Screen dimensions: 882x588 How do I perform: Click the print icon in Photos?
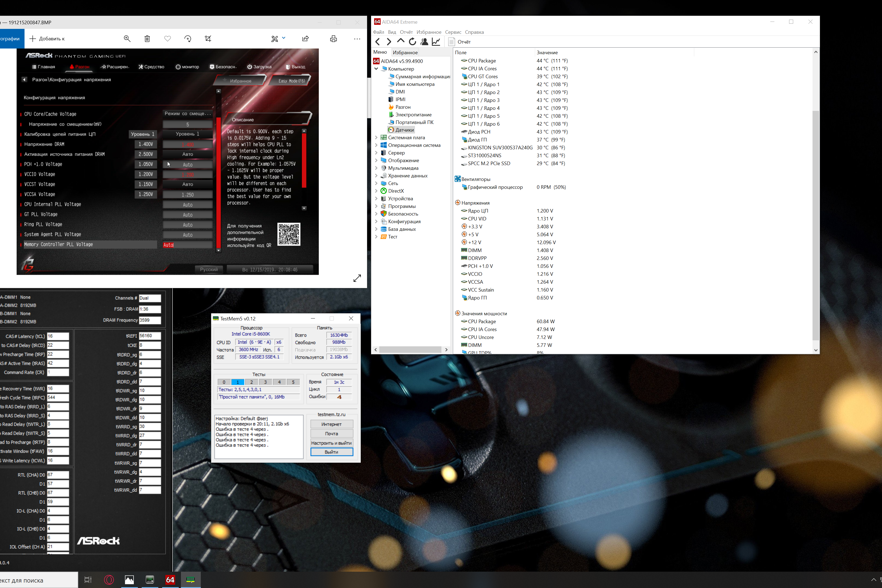(334, 39)
